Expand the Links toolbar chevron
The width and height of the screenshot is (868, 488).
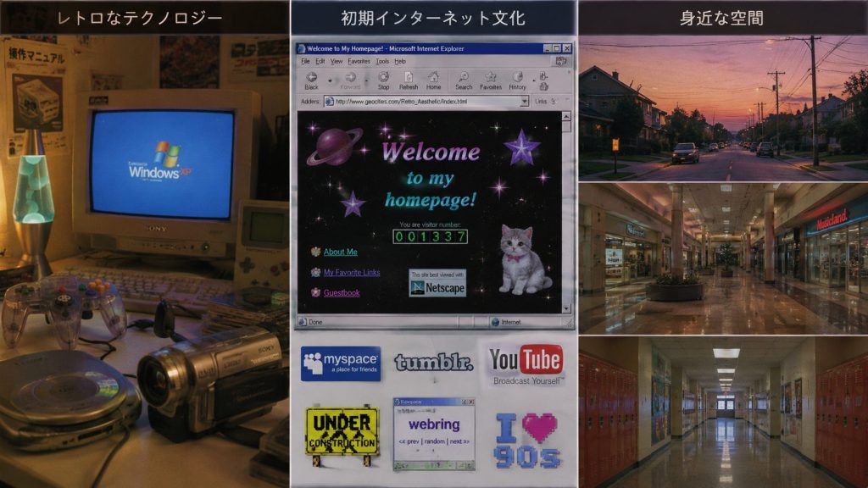point(553,102)
